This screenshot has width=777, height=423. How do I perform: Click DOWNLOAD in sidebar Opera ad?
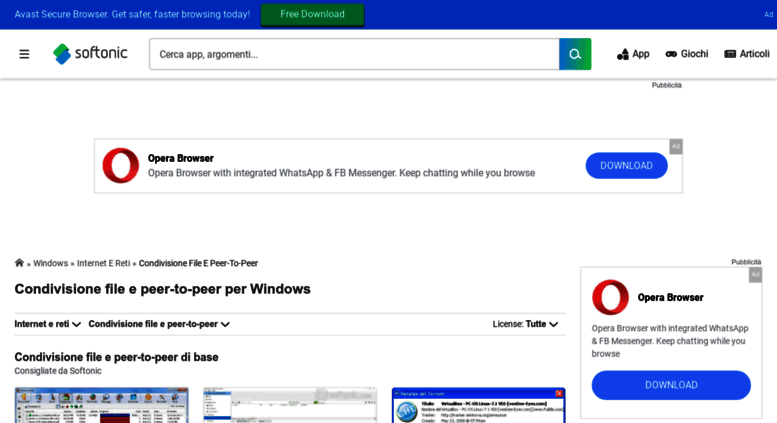(x=671, y=385)
